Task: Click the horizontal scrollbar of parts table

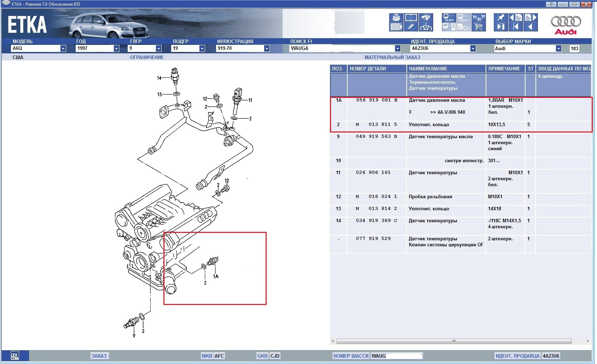Action: point(454,341)
